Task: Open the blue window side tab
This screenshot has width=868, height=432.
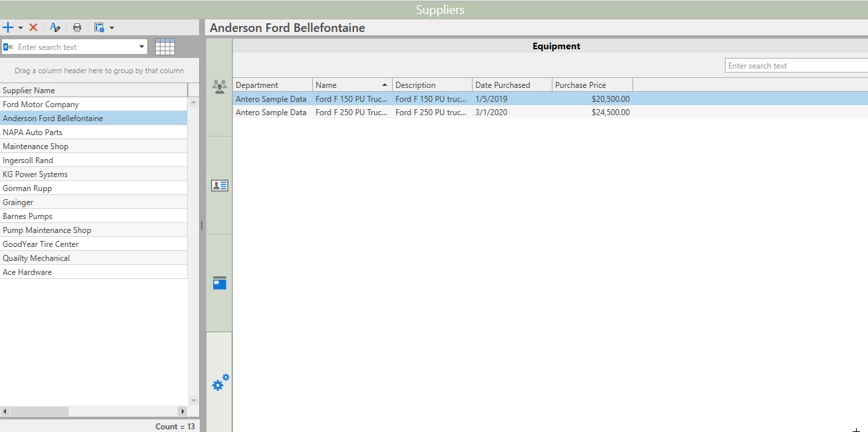Action: (219, 283)
